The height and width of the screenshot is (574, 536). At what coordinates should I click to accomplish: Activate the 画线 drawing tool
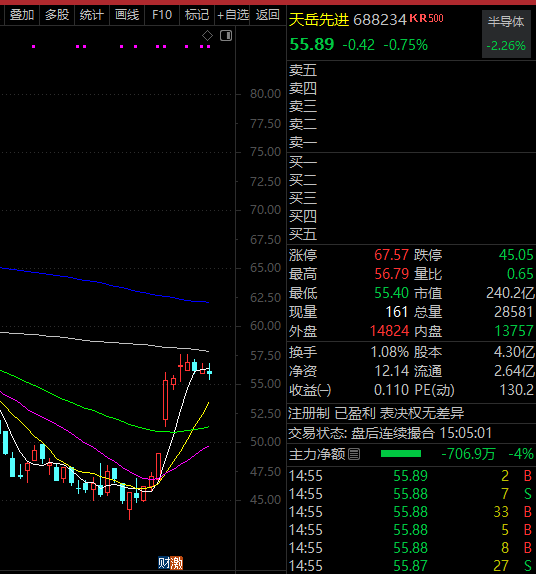127,15
